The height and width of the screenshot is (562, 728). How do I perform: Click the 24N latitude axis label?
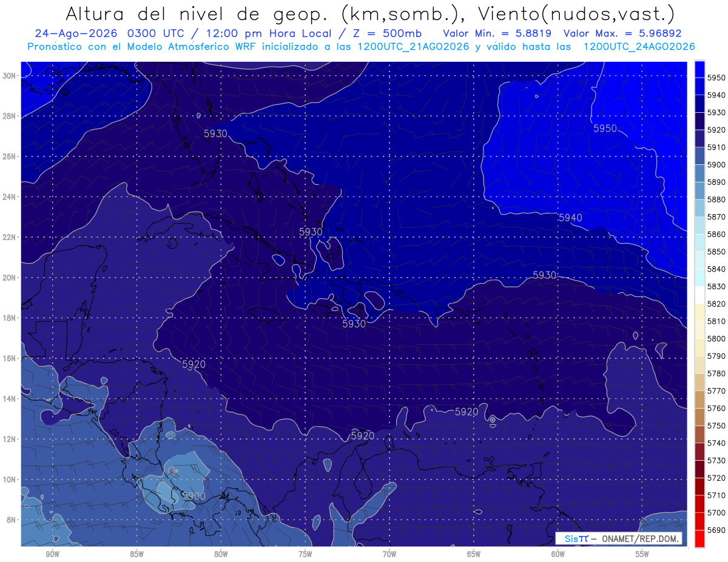tap(10, 197)
